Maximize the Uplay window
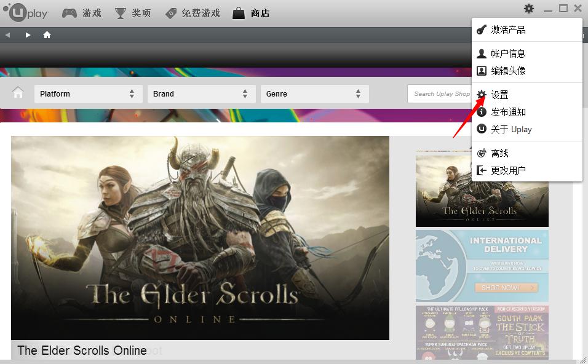 563,8
